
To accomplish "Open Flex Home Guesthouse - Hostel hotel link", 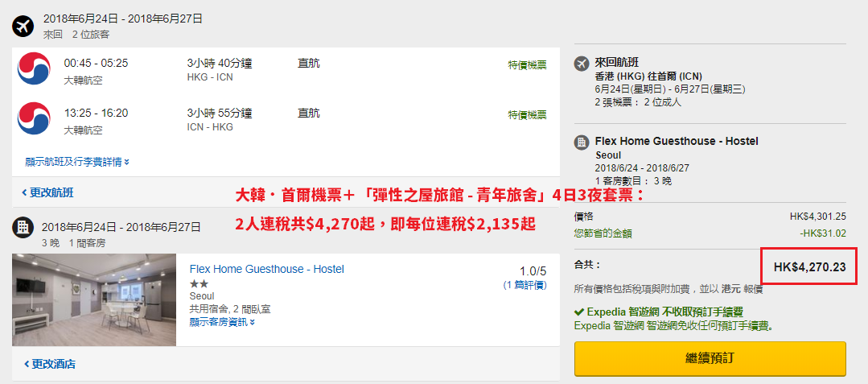I will click(x=267, y=270).
